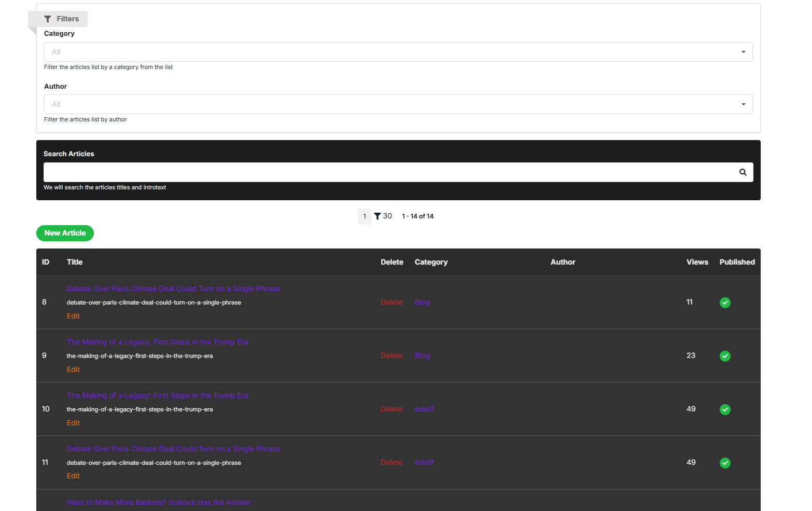The width and height of the screenshot is (812, 511).
Task: Open article 8 Debate Over Paris title
Action: click(173, 288)
